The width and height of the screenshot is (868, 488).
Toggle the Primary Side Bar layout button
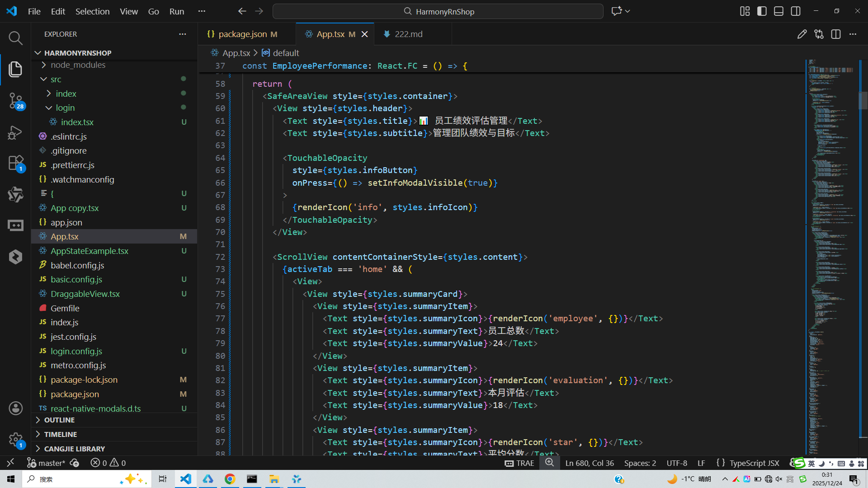(x=762, y=11)
